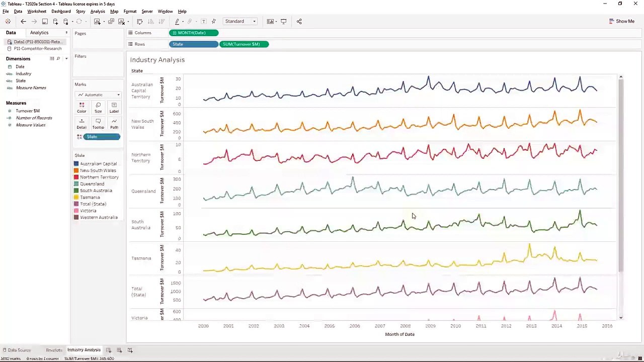The height and width of the screenshot is (362, 644).
Task: Click the Share workbook icon
Action: tap(299, 22)
